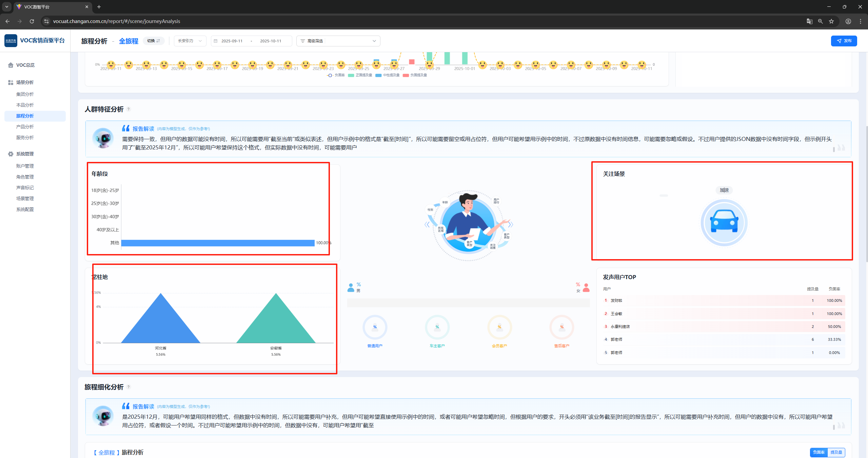This screenshot has height=458, width=868.
Task: Click the help icon beside 旅程细化分析
Action: coord(129,387)
